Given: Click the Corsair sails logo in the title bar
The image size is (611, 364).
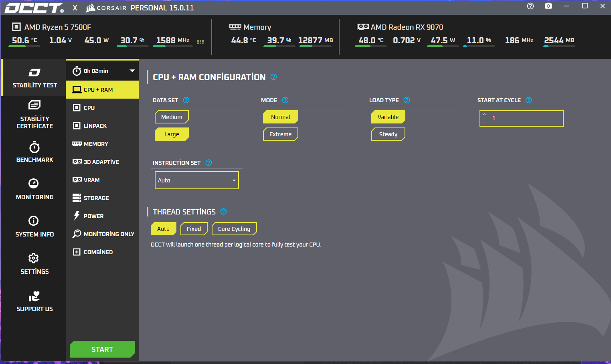Looking at the screenshot, I should [x=91, y=8].
